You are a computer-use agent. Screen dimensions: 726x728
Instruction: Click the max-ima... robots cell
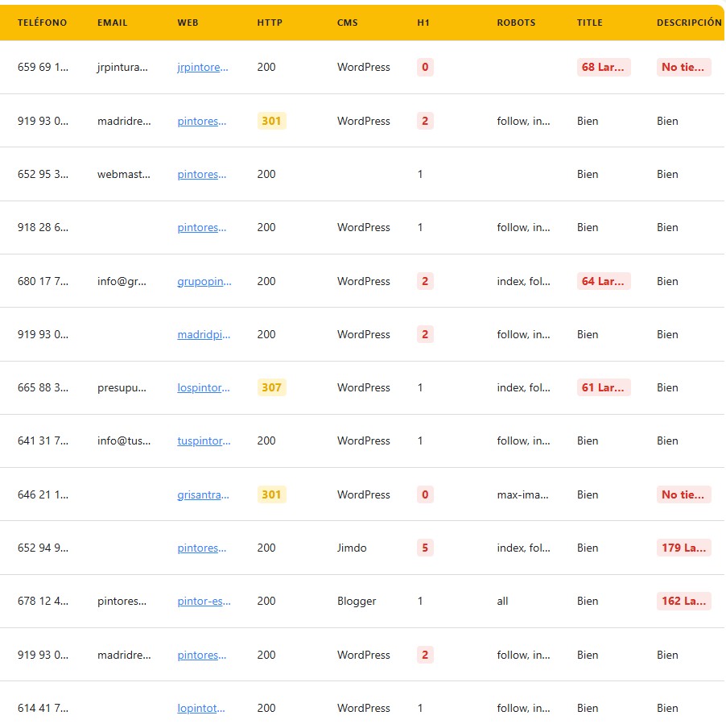pos(523,495)
